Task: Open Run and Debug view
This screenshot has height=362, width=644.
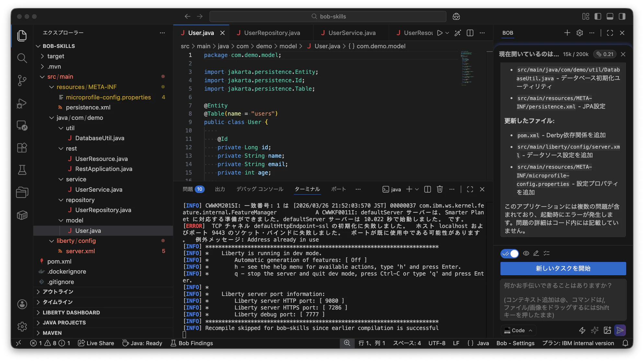Action: (22, 103)
